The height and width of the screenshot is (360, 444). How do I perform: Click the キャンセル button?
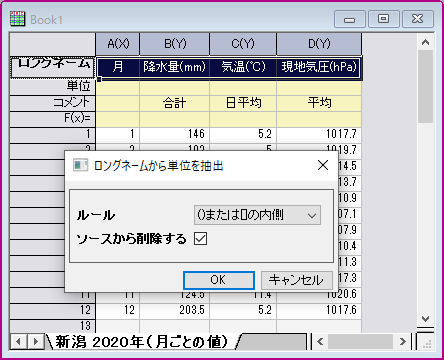pos(297,280)
